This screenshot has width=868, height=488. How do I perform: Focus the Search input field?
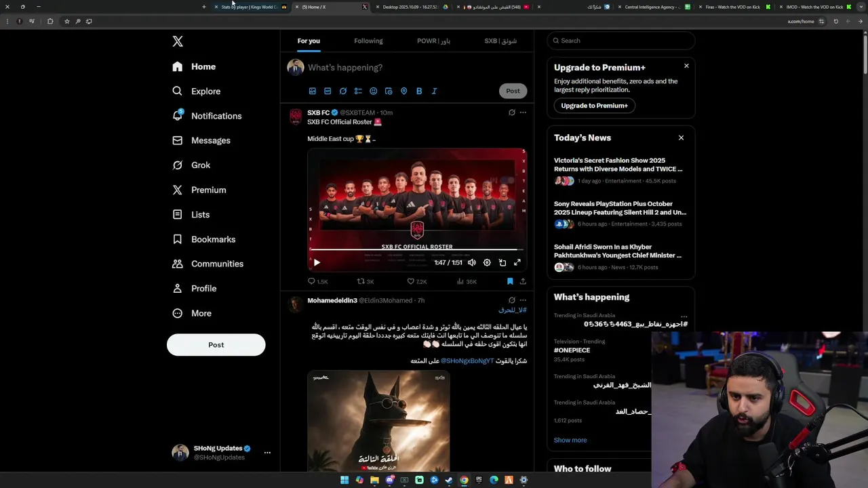click(620, 41)
